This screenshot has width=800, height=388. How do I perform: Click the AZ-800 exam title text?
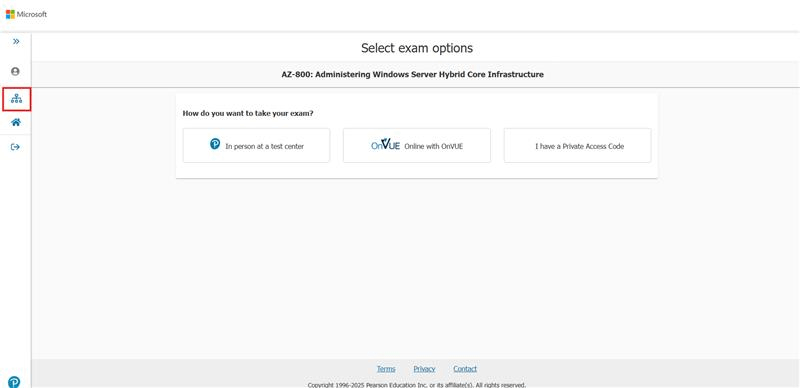coord(413,75)
